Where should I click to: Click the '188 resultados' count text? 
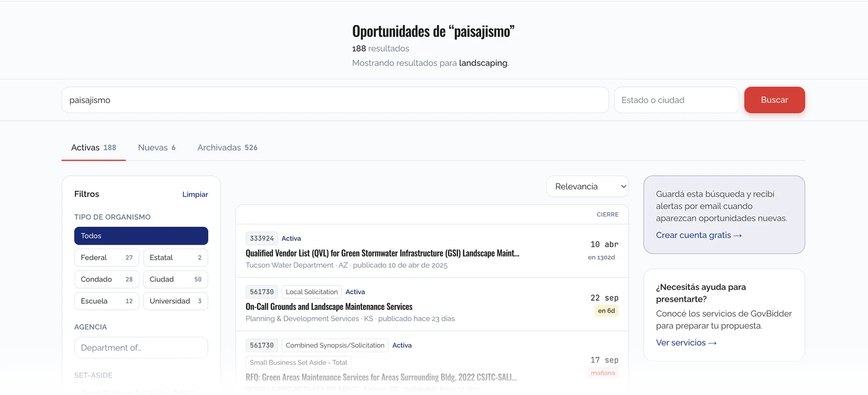(x=381, y=48)
